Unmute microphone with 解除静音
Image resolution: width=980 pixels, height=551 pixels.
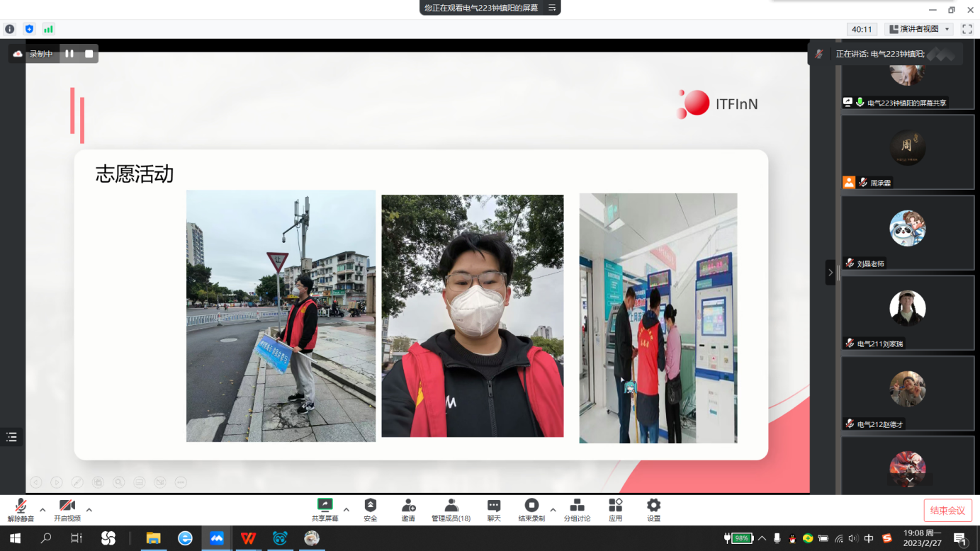(x=21, y=510)
